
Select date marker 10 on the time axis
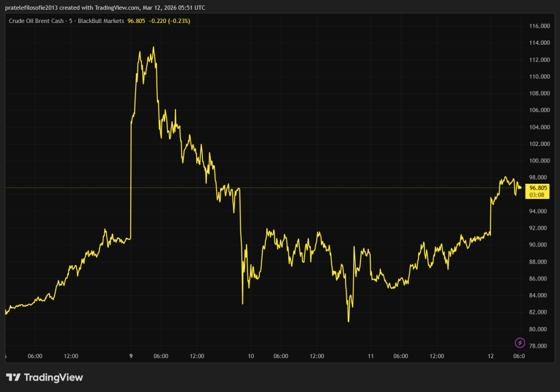pyautogui.click(x=250, y=356)
